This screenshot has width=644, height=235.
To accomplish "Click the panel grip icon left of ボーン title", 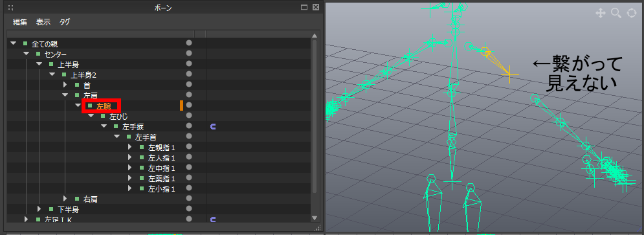I will 10,7.
